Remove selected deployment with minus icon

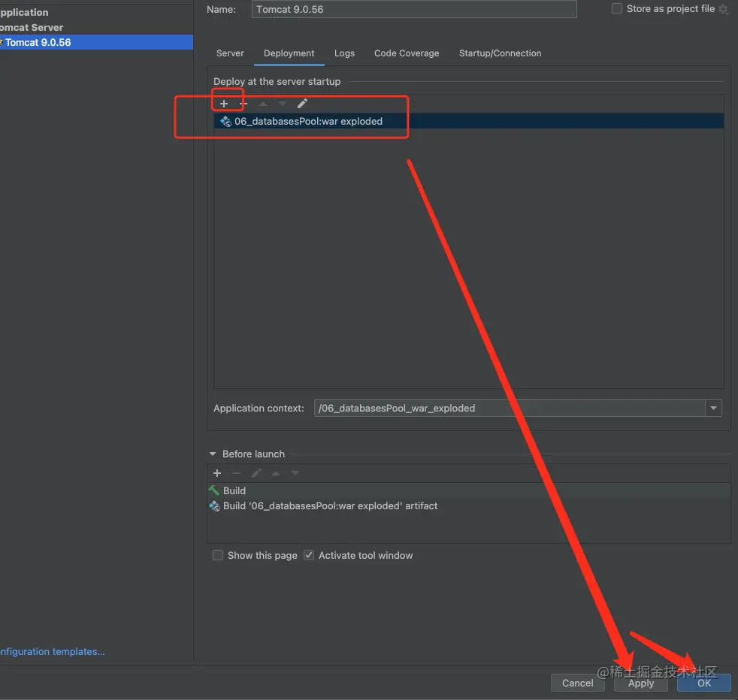pos(243,104)
